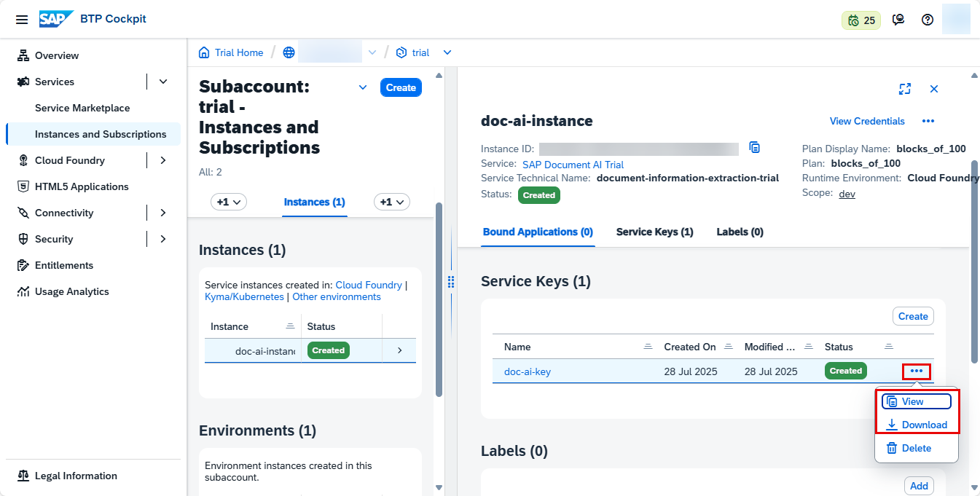Close the doc-ai-instance details panel
The height and width of the screenshot is (496, 980).
point(934,89)
